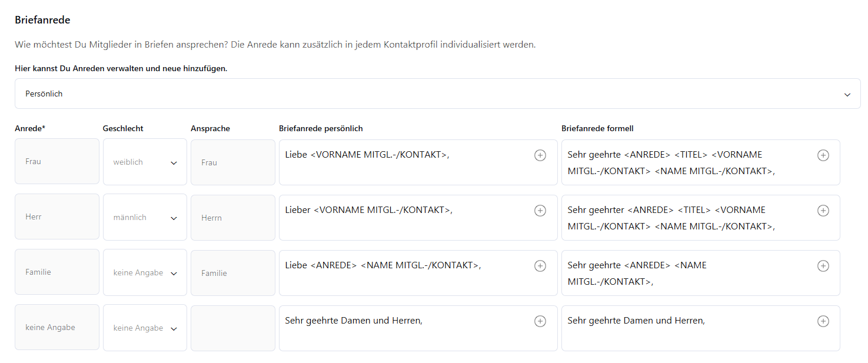Click plus icon in Herr formal salutation field
The image size is (868, 363).
[823, 211]
